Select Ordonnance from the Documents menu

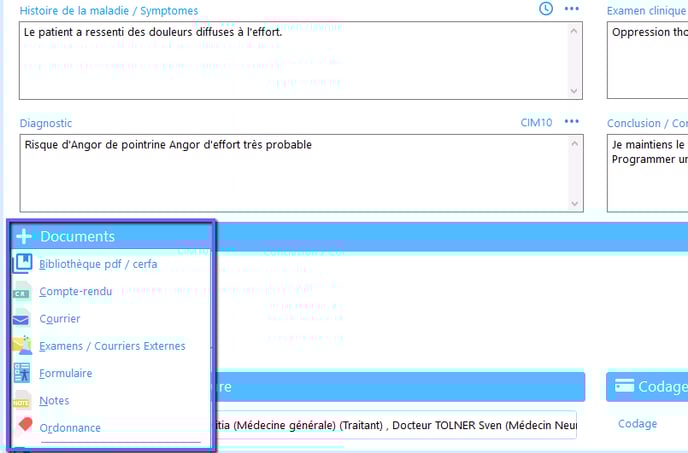[70, 427]
